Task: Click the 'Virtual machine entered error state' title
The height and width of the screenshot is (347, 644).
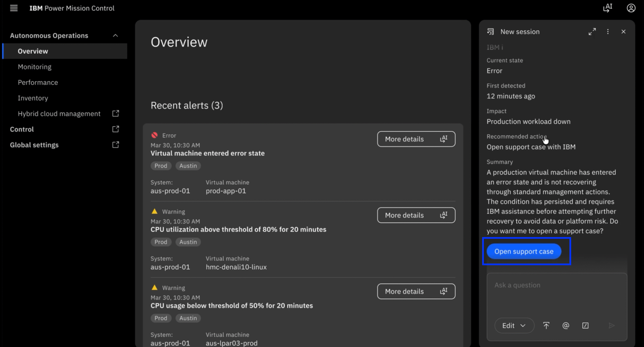Action: point(208,153)
